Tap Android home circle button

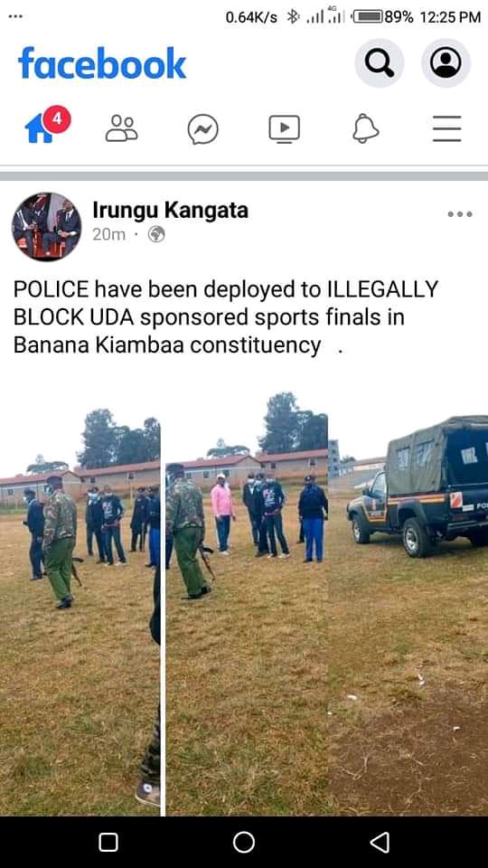point(244,843)
